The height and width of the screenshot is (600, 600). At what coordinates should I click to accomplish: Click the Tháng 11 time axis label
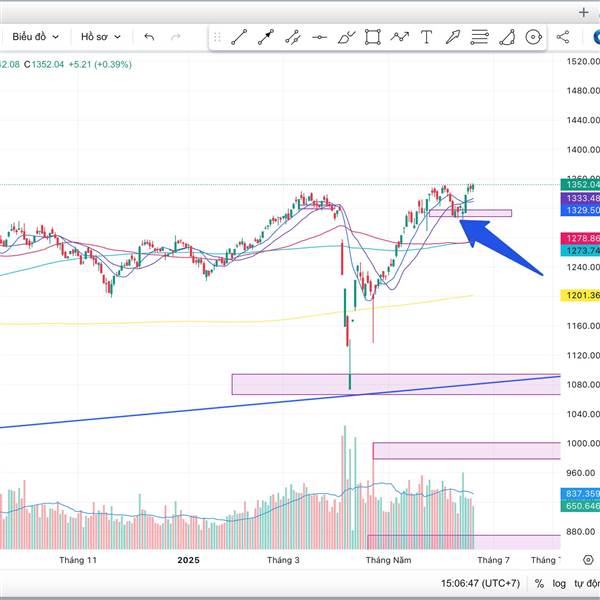[x=78, y=560]
